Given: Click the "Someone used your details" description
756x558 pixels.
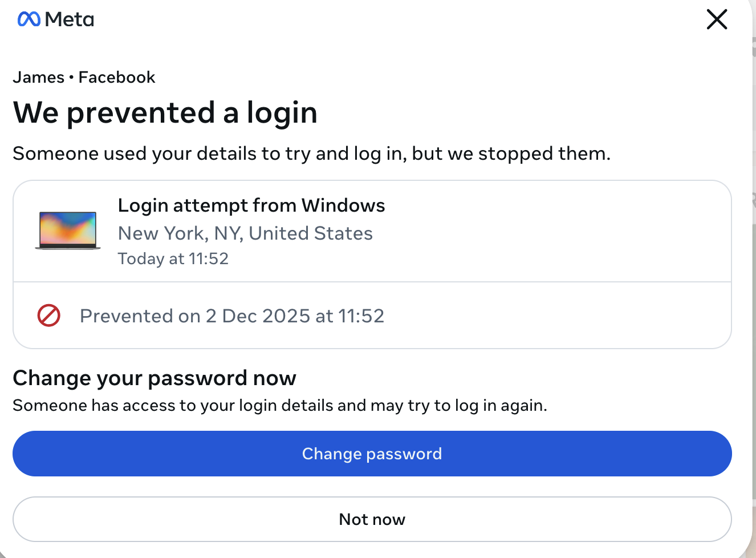Looking at the screenshot, I should (x=311, y=153).
